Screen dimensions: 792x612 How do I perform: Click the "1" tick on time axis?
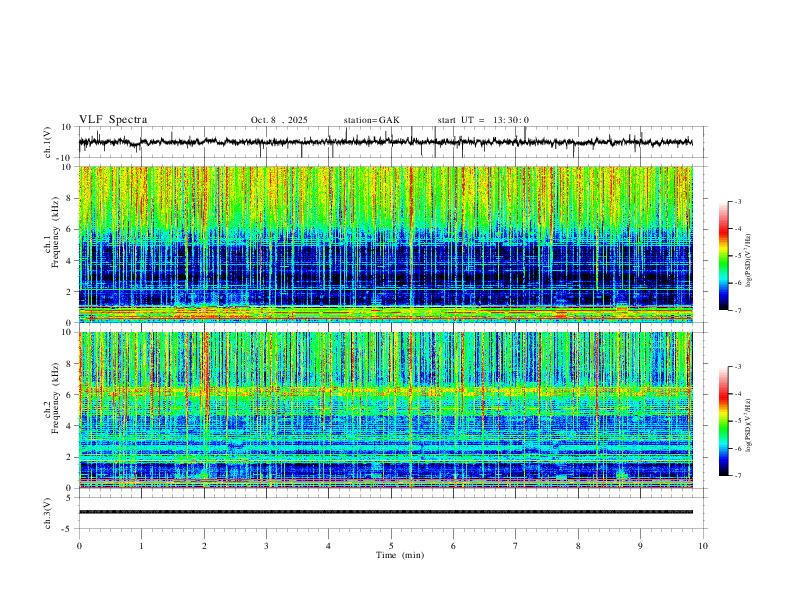(141, 546)
